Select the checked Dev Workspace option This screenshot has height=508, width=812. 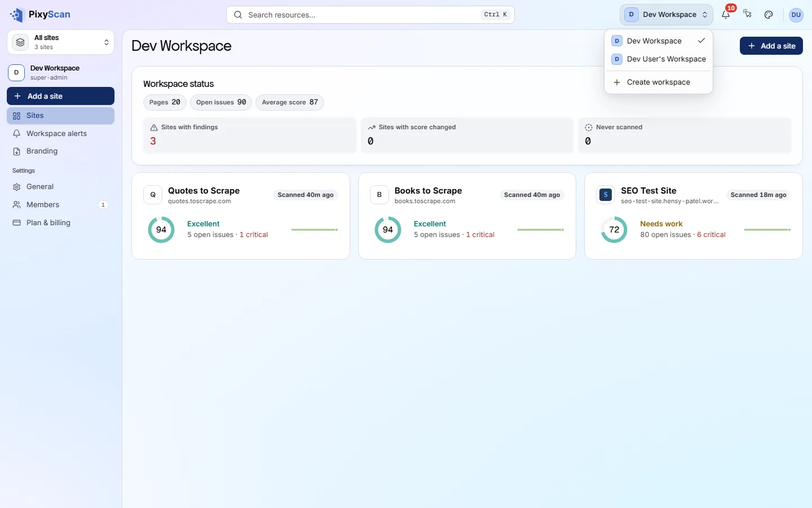coord(659,41)
